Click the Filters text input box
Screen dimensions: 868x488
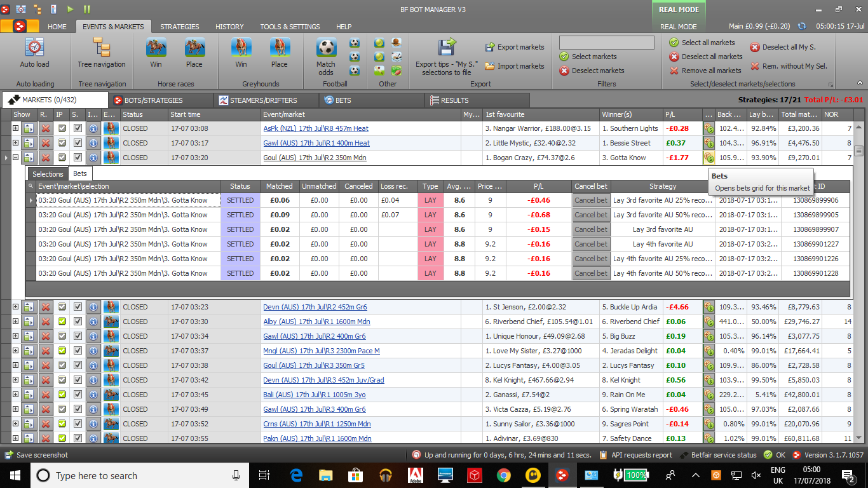606,43
